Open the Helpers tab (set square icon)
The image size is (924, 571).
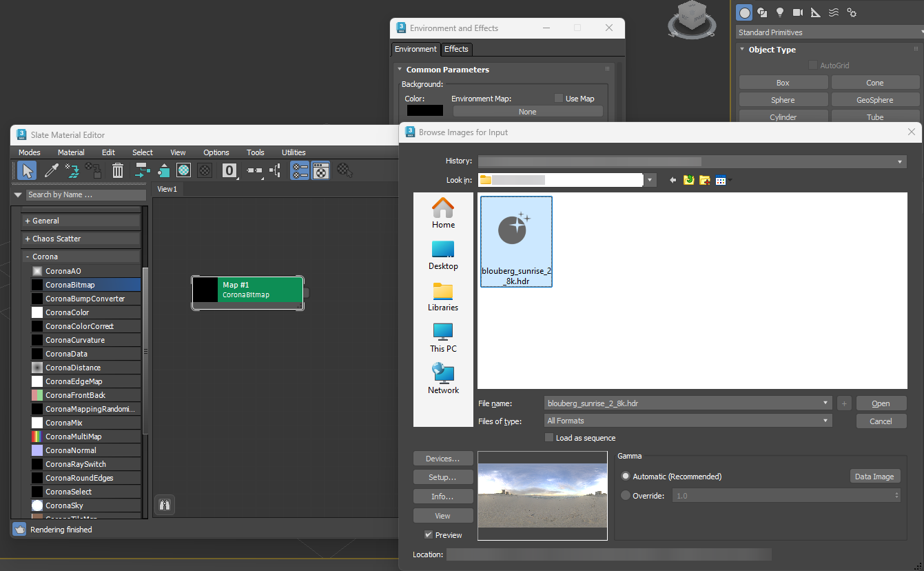pos(816,12)
